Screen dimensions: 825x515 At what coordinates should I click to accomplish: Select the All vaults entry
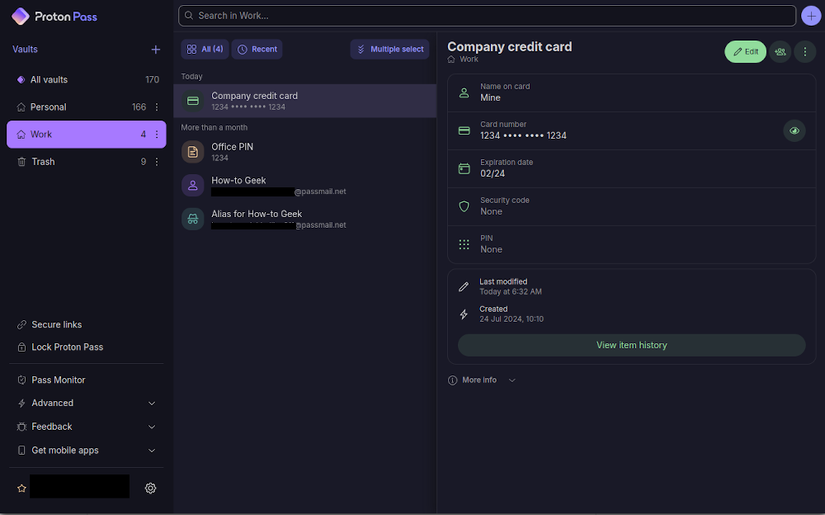click(49, 80)
